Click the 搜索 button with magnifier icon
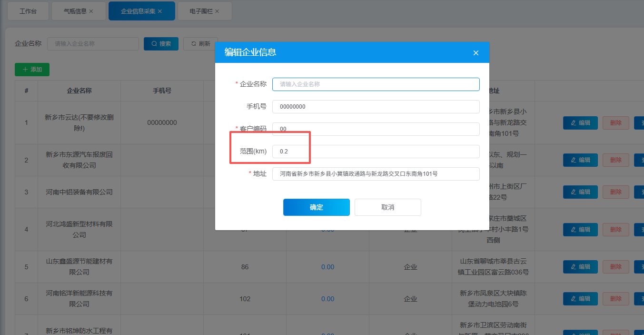 point(161,44)
